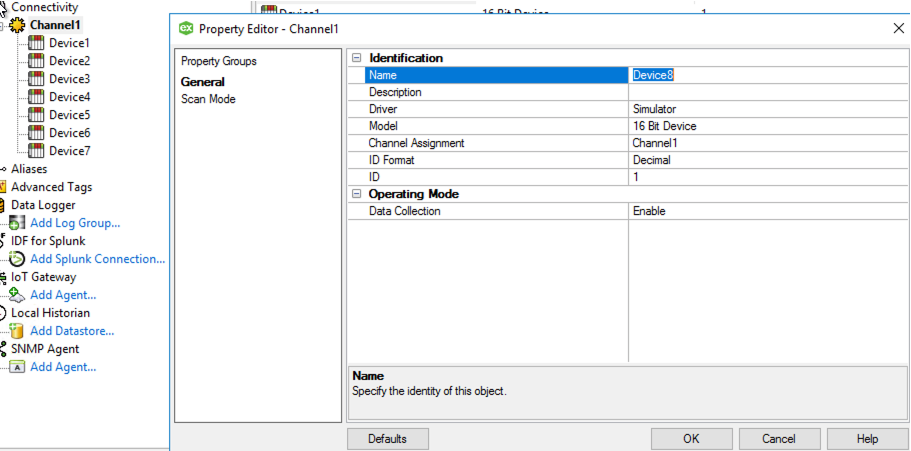Click the Device1 icon in the tree

click(x=37, y=43)
